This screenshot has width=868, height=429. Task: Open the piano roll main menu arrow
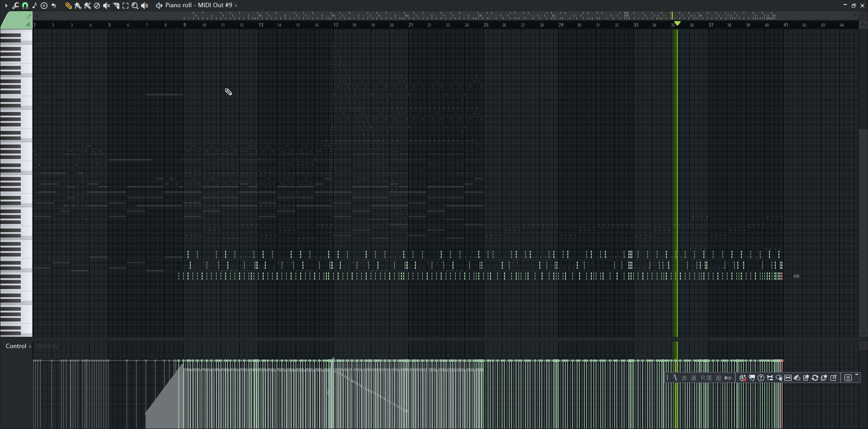click(x=6, y=5)
